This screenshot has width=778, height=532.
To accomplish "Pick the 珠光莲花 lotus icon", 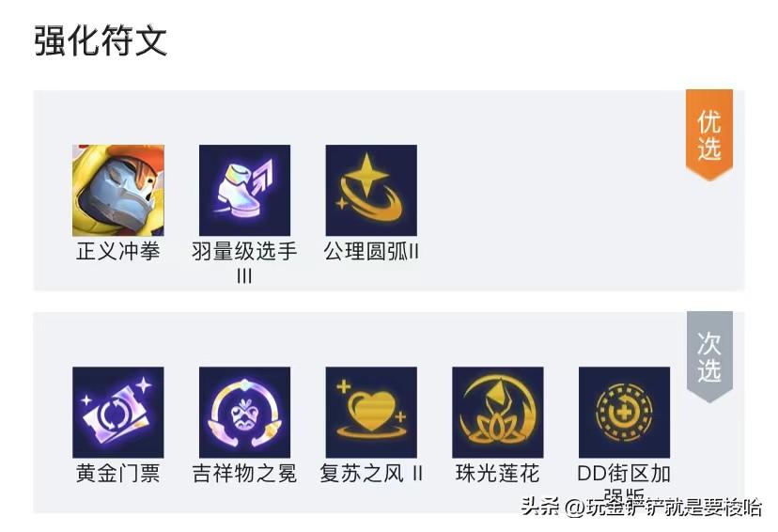I will tap(498, 413).
